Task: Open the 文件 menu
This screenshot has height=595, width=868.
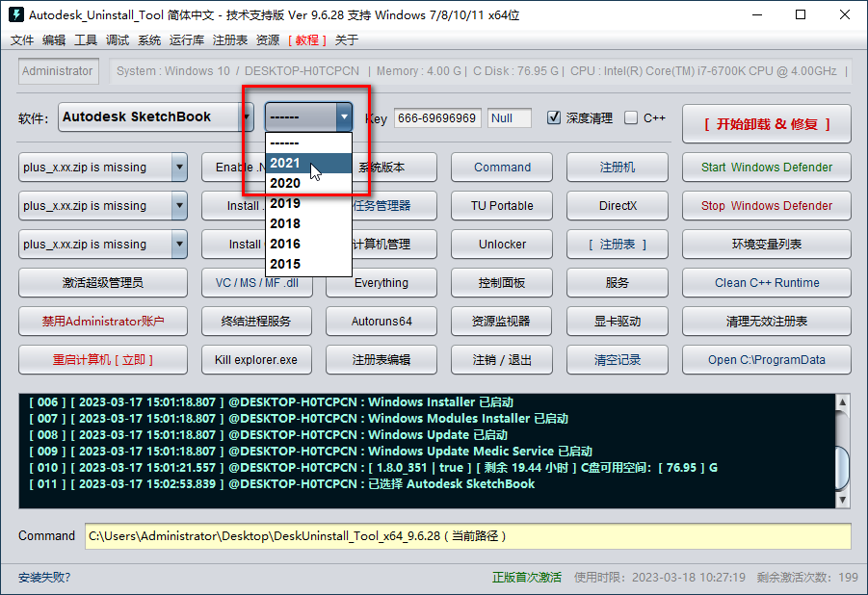Action: pos(22,40)
